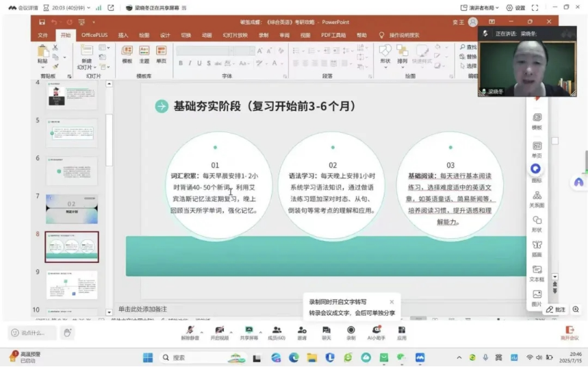Open the 成员(60) participant list
This screenshot has height=367, width=588.
[277, 332]
